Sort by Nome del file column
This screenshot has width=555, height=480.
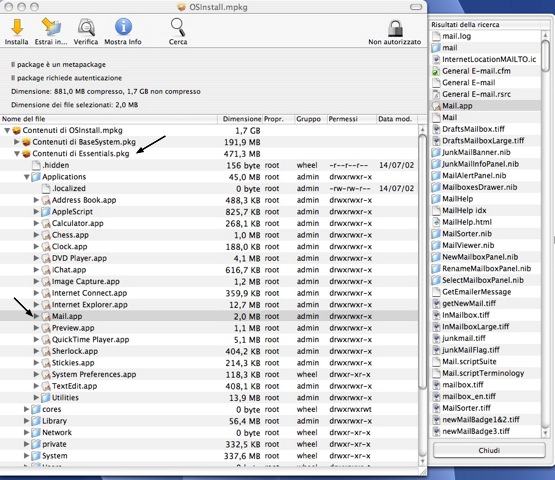(109, 119)
